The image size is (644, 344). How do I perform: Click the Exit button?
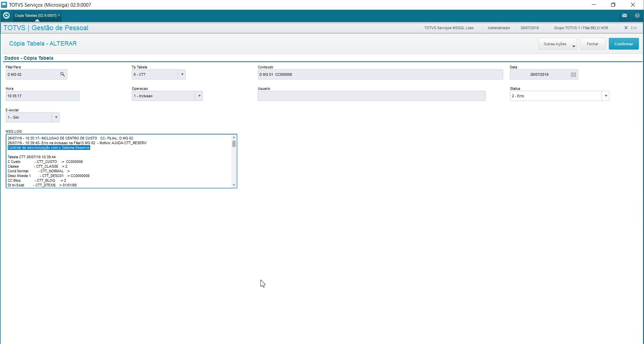[631, 28]
